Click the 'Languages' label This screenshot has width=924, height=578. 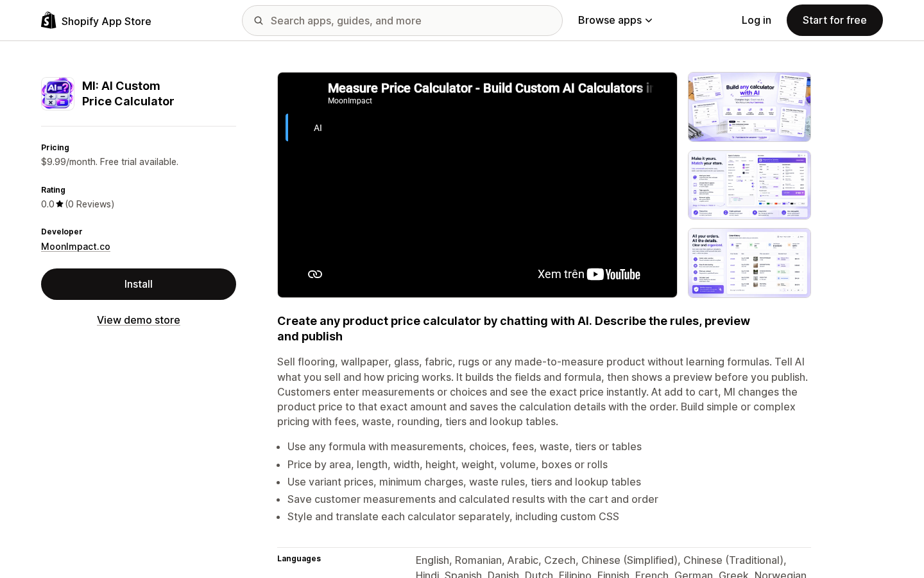[x=299, y=559]
